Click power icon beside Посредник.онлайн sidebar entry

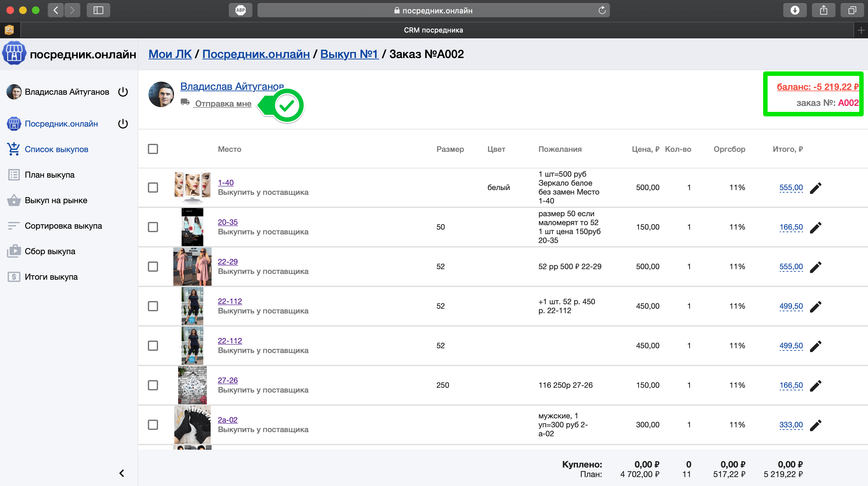point(123,124)
